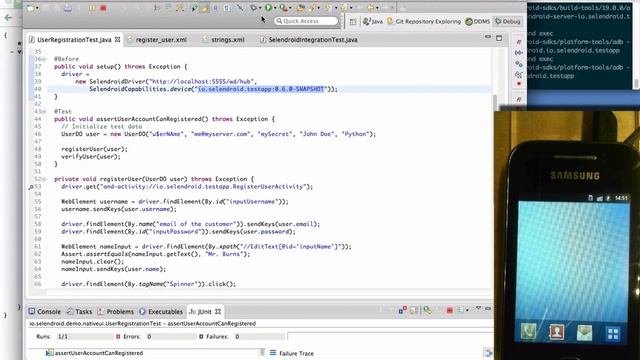This screenshot has width=640, height=360.
Task: Click the Errors count value
Action: 149,337
